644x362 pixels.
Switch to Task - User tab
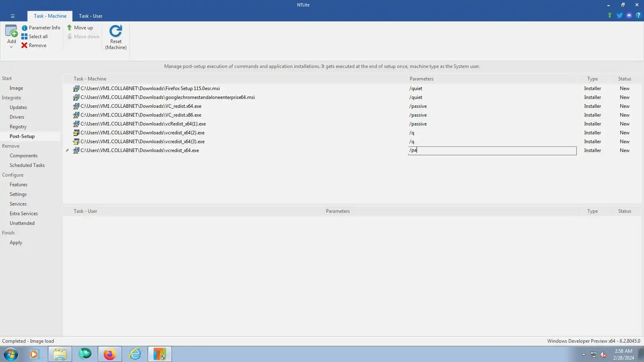91,16
